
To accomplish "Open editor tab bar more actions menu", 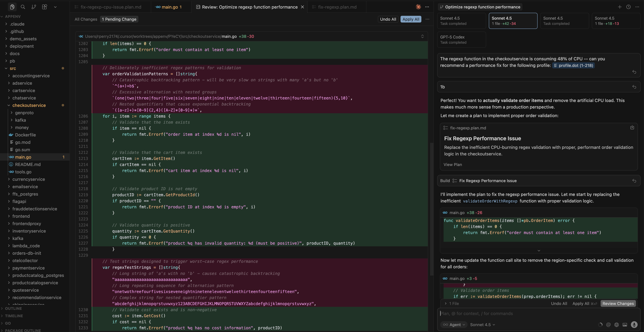I will (x=427, y=7).
